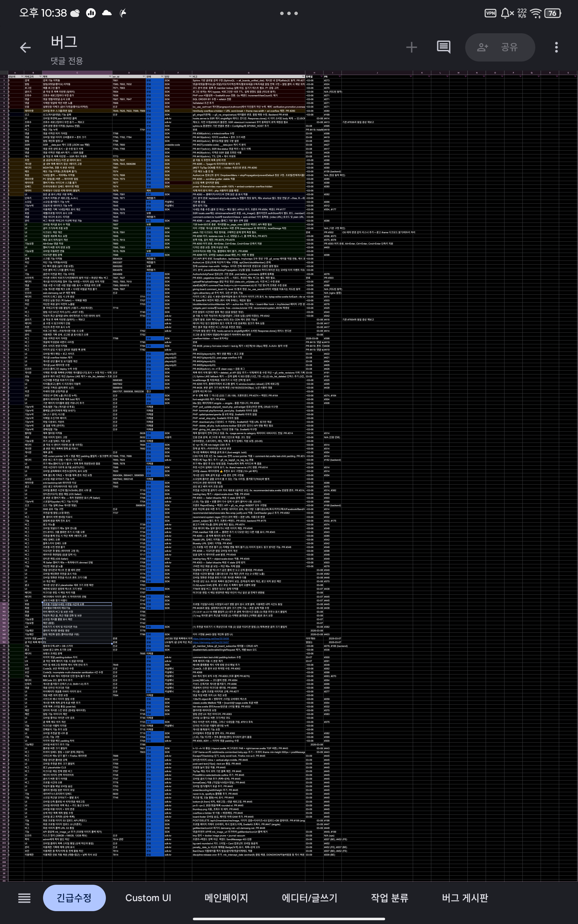Select column S header
The image size is (578, 924).
(x=568, y=73)
